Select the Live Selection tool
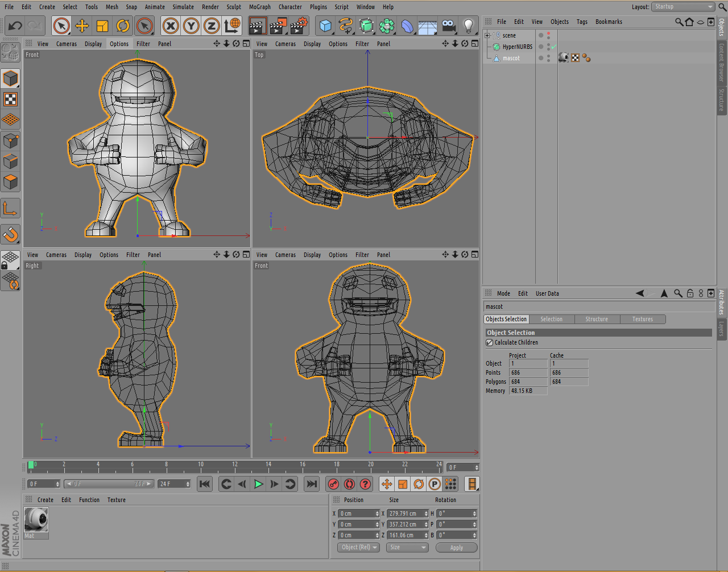The width and height of the screenshot is (728, 572). [x=61, y=26]
